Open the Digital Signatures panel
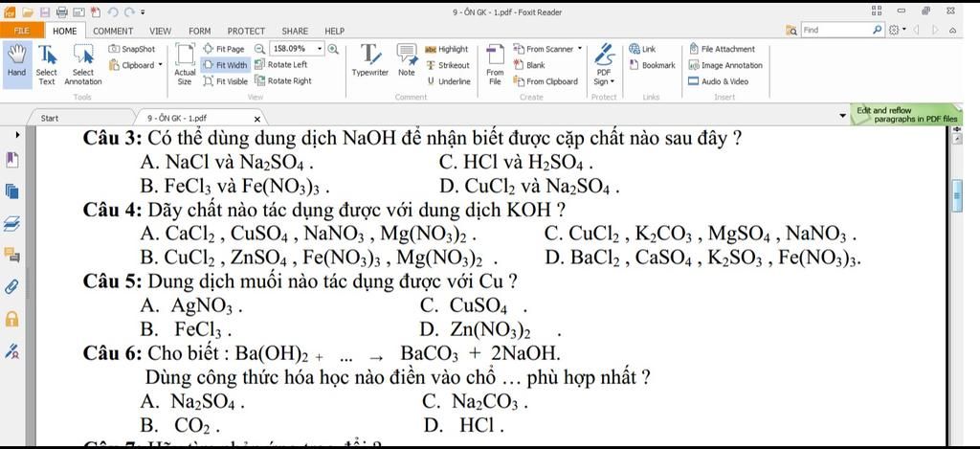This screenshot has height=449, width=980. (x=11, y=351)
